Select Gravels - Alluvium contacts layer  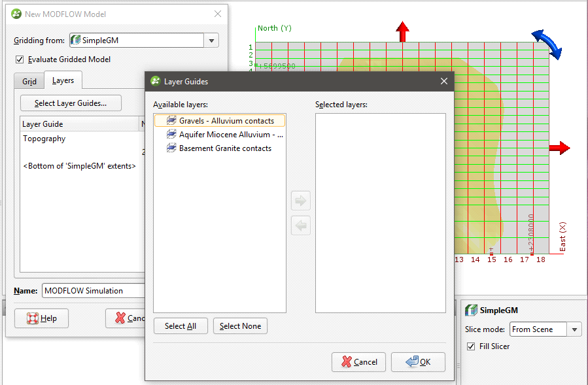click(x=226, y=121)
